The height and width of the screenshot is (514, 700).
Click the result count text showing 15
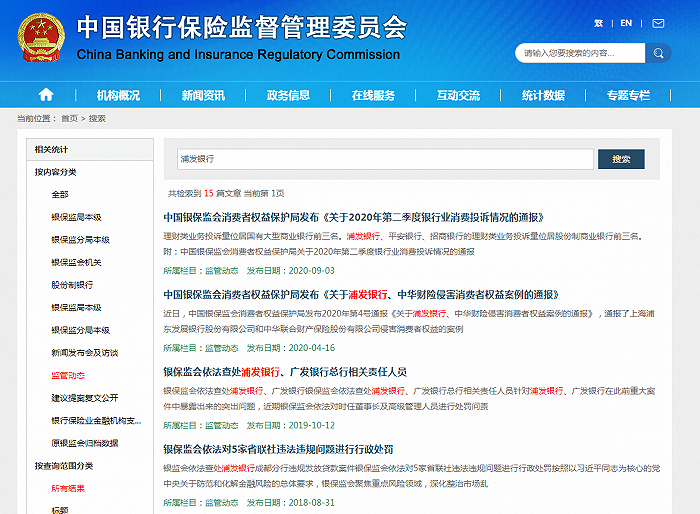[x=226, y=193]
